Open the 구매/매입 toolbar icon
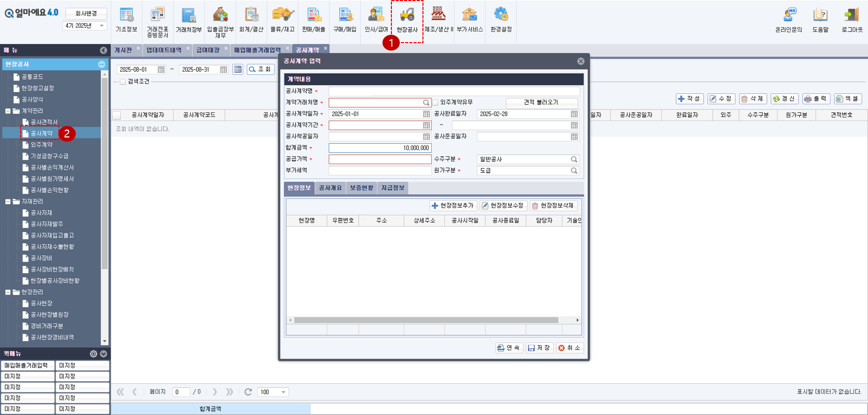Image resolution: width=868 pixels, height=415 pixels. pyautogui.click(x=345, y=20)
